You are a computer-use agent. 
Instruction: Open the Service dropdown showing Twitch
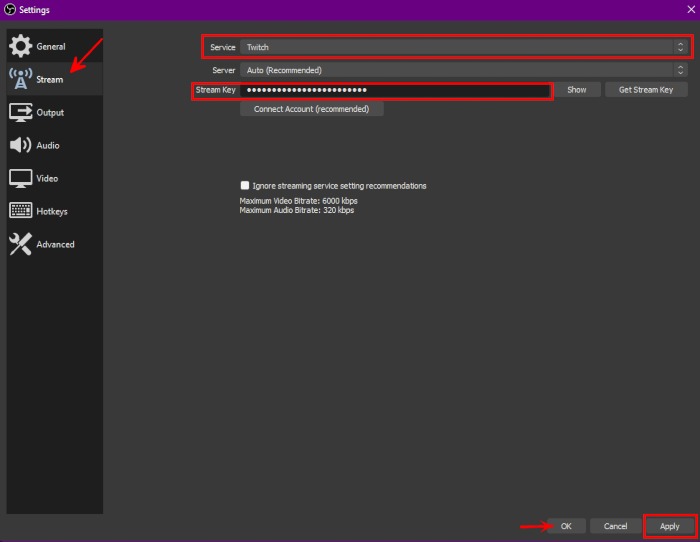[464, 47]
